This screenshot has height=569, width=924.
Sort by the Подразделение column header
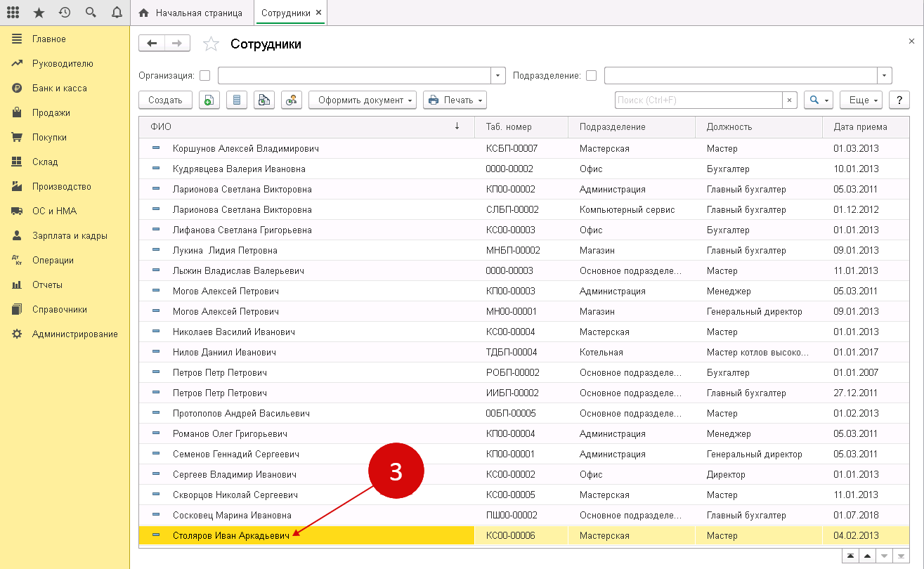tap(632, 126)
